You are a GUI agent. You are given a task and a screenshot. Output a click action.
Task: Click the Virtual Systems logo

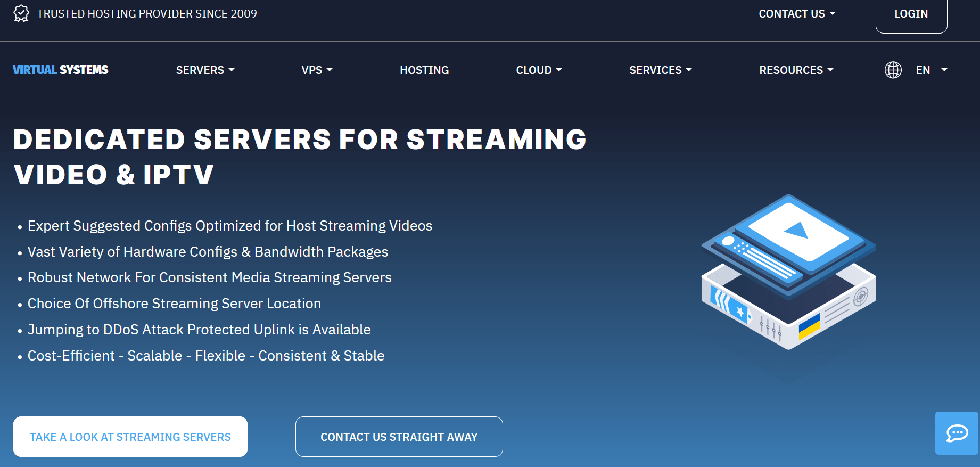coord(61,70)
